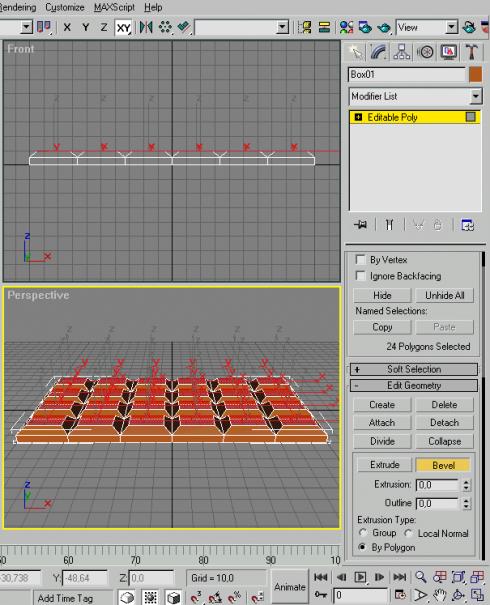Click the Animate button
This screenshot has width=490, height=605.
coord(289,586)
